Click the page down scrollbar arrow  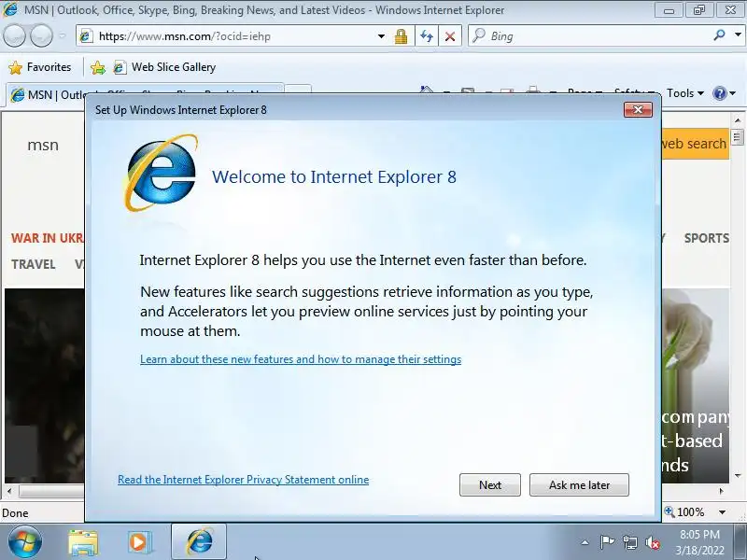click(738, 476)
